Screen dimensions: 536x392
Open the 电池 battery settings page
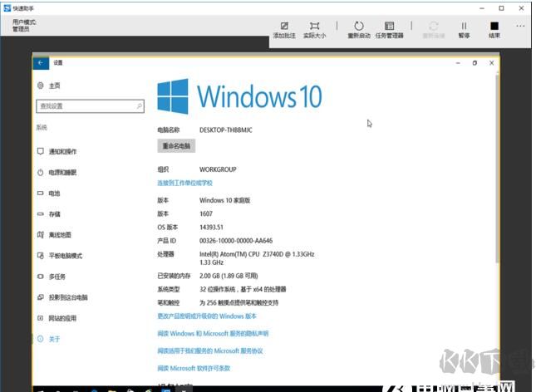point(48,194)
